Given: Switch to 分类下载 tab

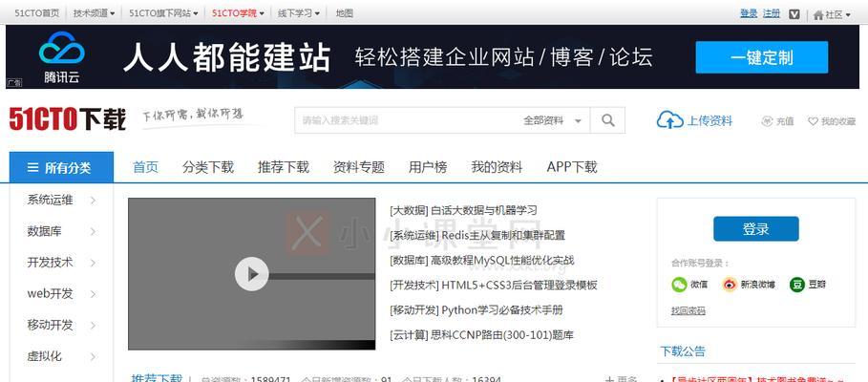Looking at the screenshot, I should [x=208, y=167].
